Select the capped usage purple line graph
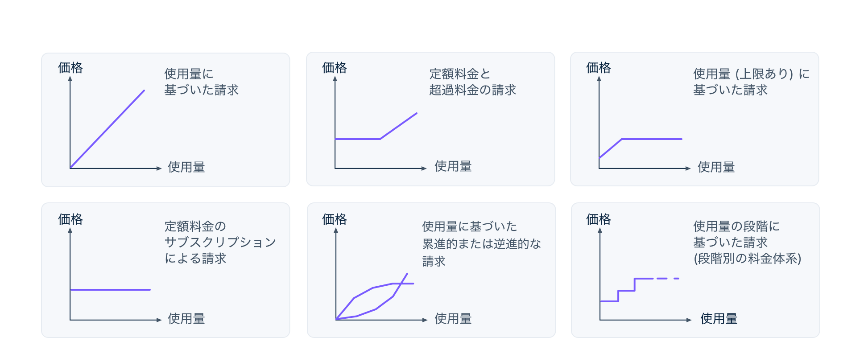Screen dimensions: 868x362 (x=641, y=148)
